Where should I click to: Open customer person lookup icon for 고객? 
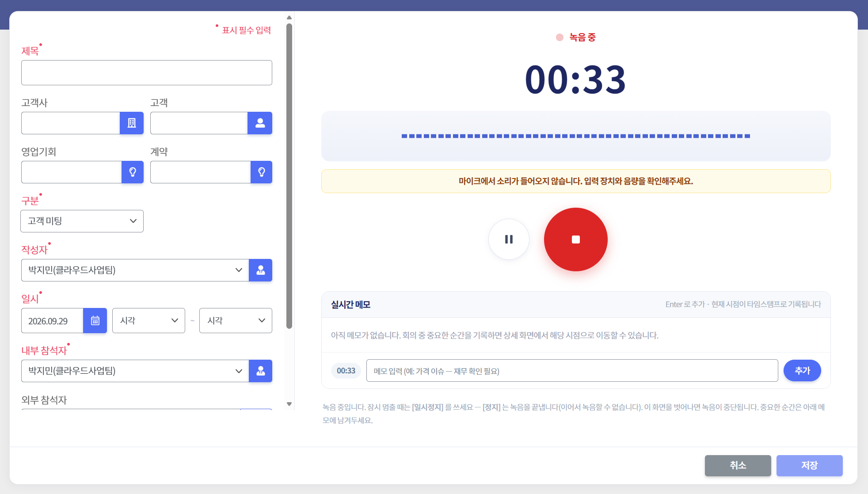(x=260, y=123)
